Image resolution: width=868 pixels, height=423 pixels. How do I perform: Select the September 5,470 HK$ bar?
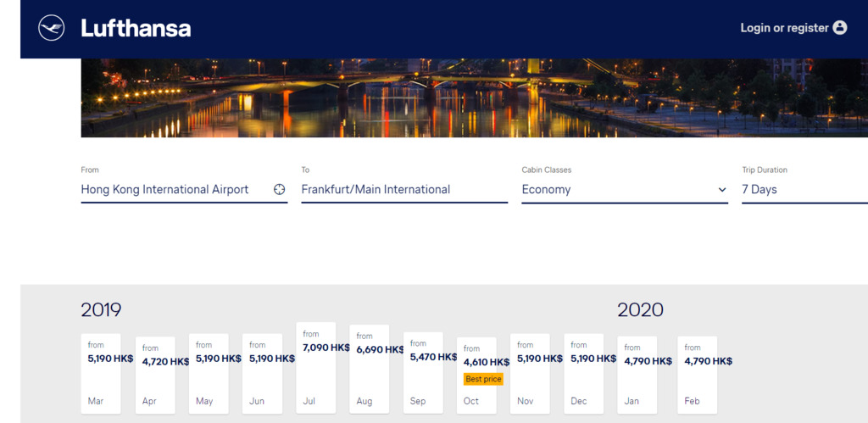click(x=423, y=373)
